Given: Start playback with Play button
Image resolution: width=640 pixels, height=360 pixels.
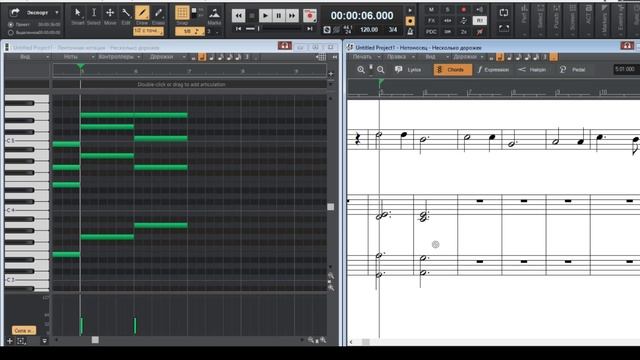Looking at the screenshot, I should tap(265, 16).
